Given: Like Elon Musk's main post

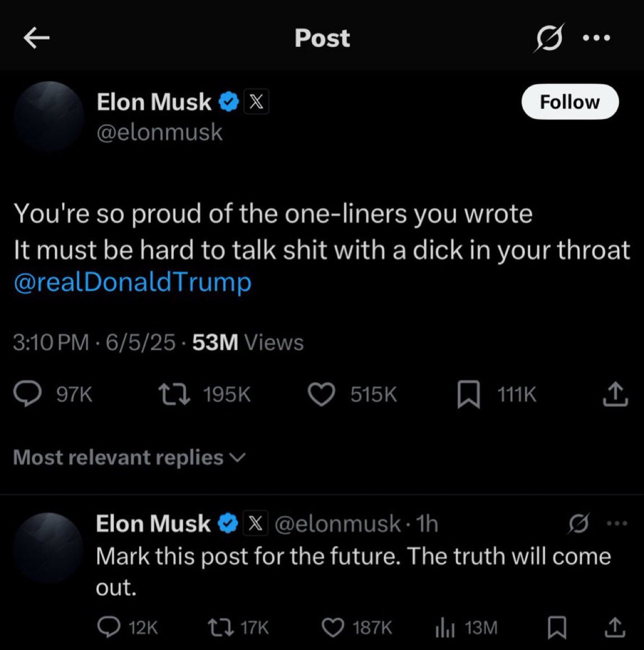Looking at the screenshot, I should tap(321, 394).
